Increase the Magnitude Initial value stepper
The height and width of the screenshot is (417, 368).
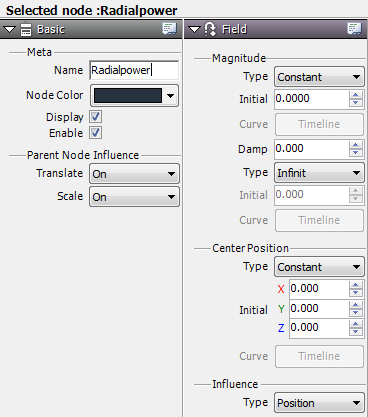coord(356,95)
